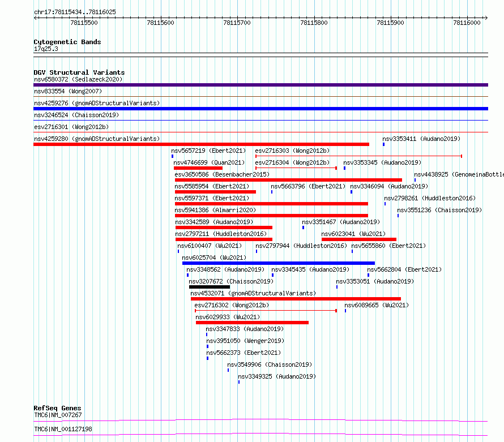This screenshot has height=442, width=504.
Task: Open nsv2797944 (Huddleston2016) label
Action: 301,246
